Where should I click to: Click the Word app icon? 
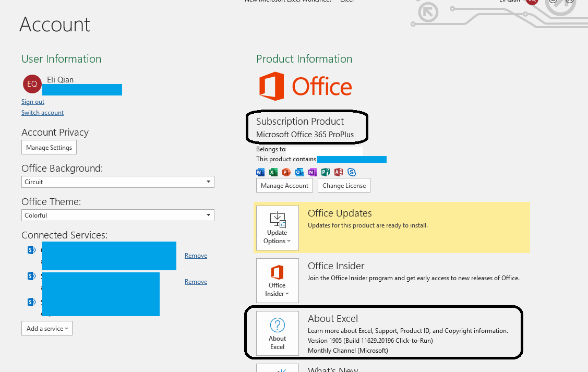point(260,172)
